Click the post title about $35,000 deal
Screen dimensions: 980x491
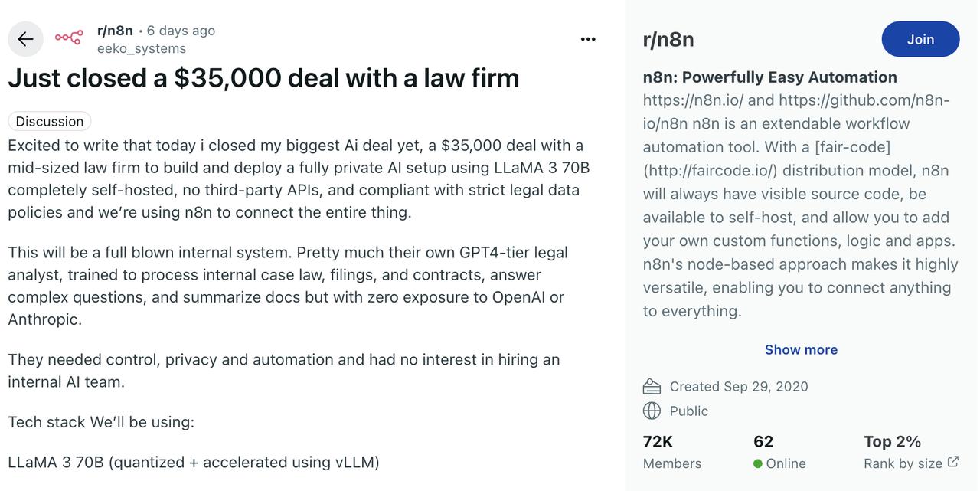click(x=263, y=78)
